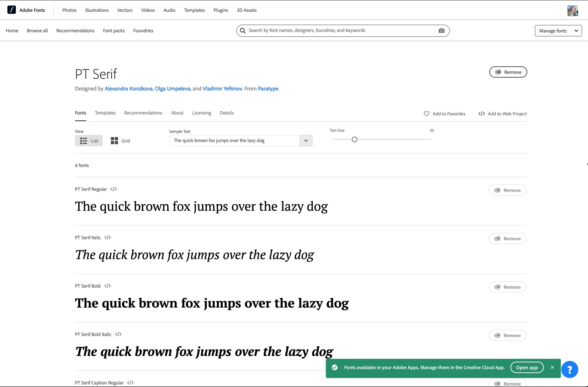Open Audio in Adobe top bar
The image size is (588, 387).
click(169, 10)
